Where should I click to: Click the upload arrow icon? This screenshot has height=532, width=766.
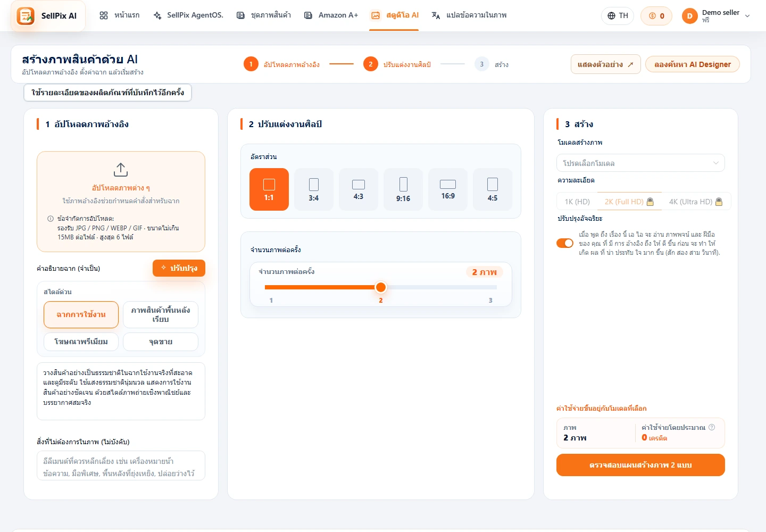121,170
